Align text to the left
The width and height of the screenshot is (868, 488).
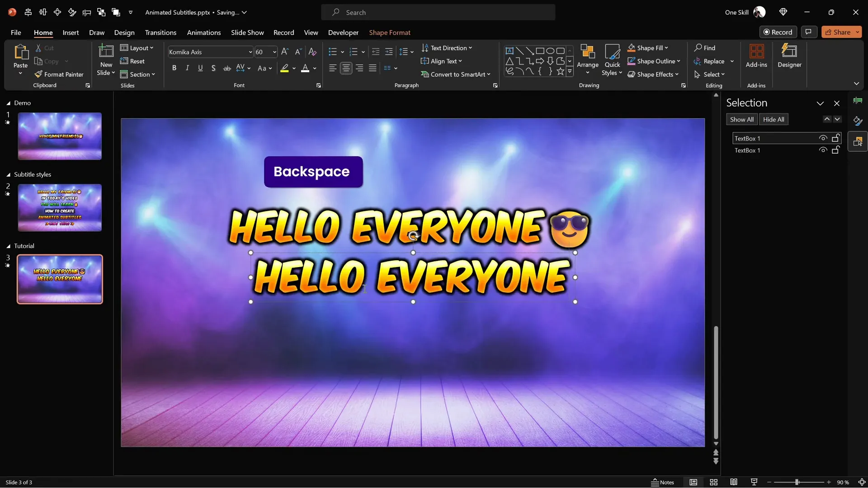(x=332, y=68)
